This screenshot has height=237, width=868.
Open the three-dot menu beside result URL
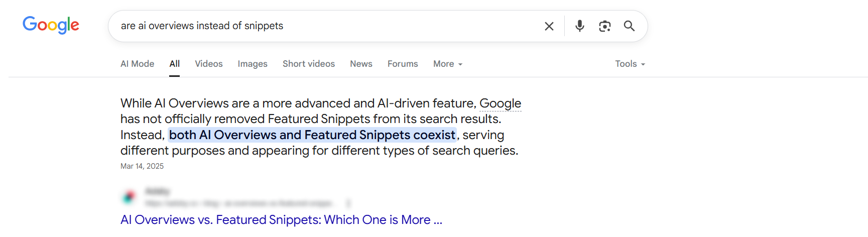click(348, 203)
